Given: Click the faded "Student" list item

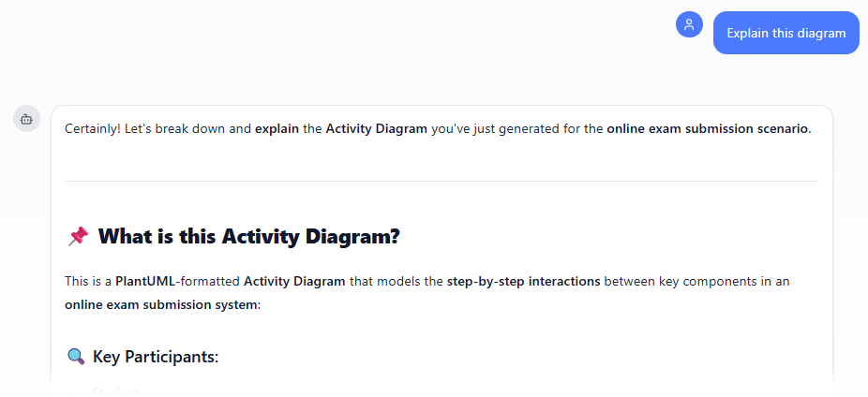Looking at the screenshot, I should click(115, 390).
